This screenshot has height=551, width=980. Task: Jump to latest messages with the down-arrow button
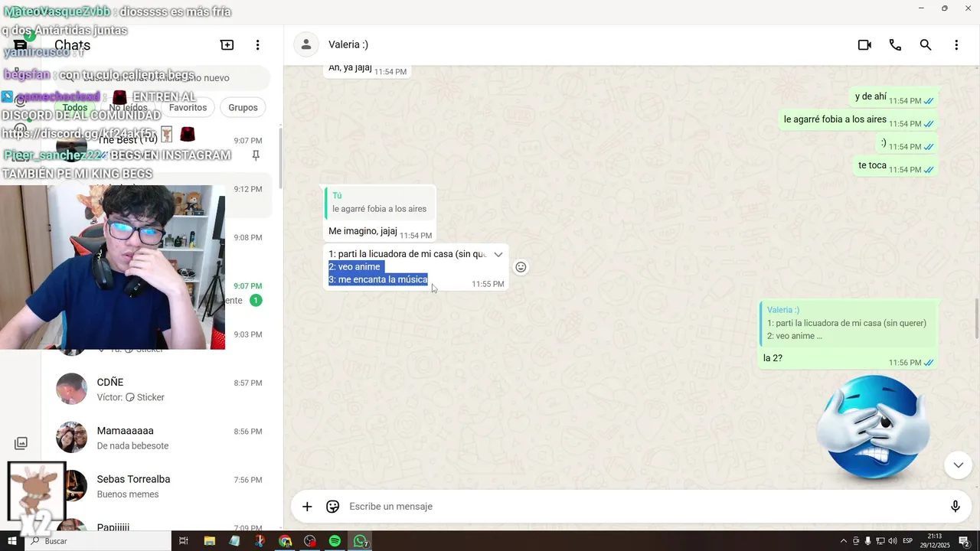click(x=958, y=465)
